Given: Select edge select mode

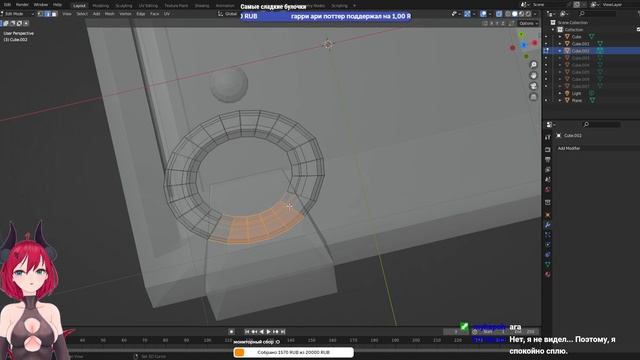Looking at the screenshot, I should pyautogui.click(x=47, y=14).
